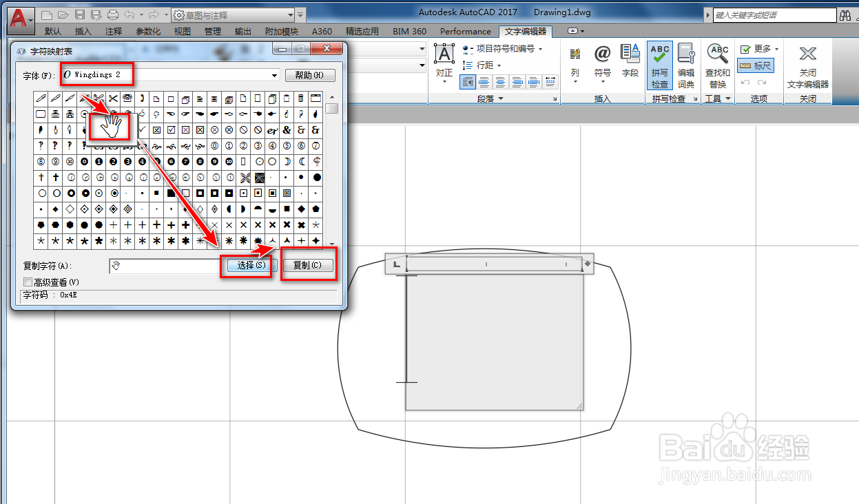
Task: Switch to the 文字编辑器 ribbon tab
Action: point(526,32)
